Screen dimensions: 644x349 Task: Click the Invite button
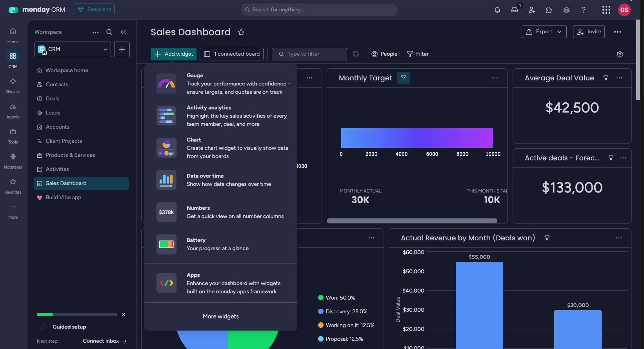coord(589,32)
